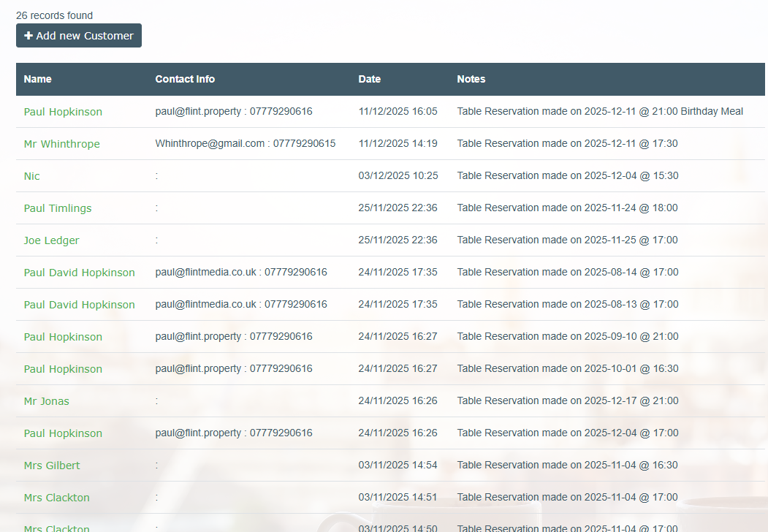The height and width of the screenshot is (532, 768).
Task: Click the Contact Info column header
Action: point(185,79)
